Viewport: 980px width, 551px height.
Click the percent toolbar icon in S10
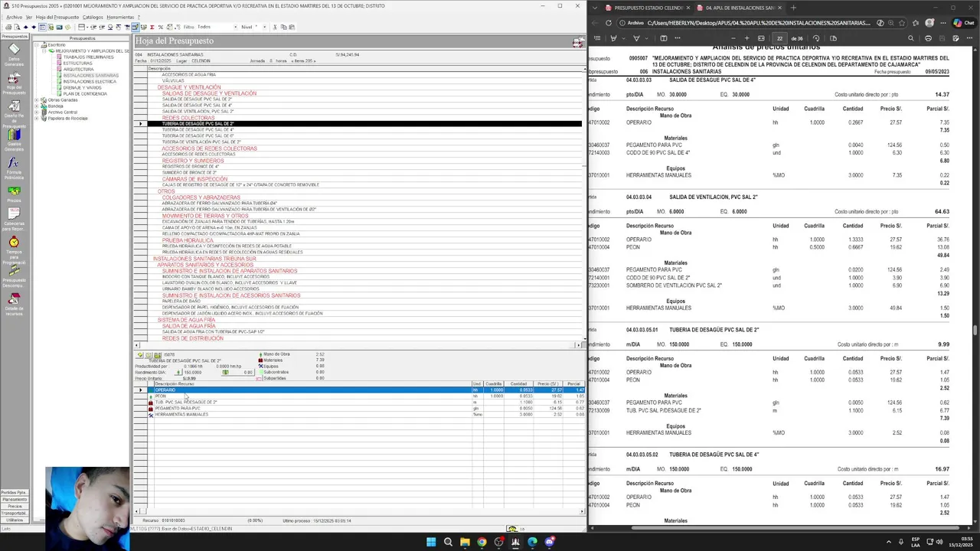[160, 27]
